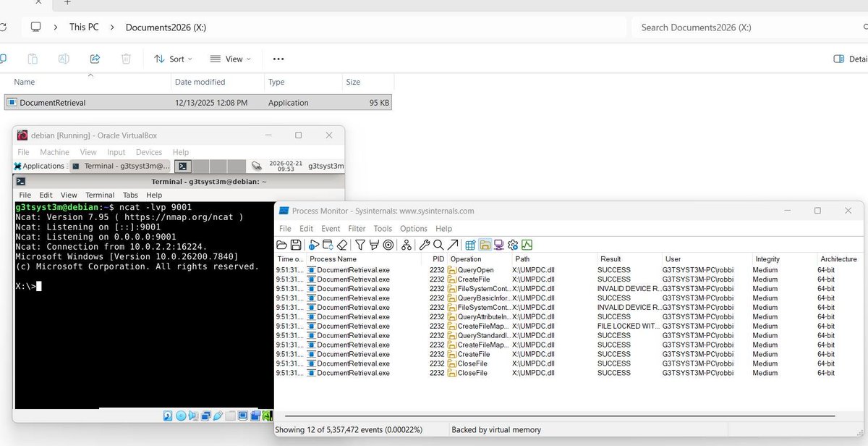Click the Architecture column header in Process Monitor
Screen dimensions: 868x446
[838, 258]
